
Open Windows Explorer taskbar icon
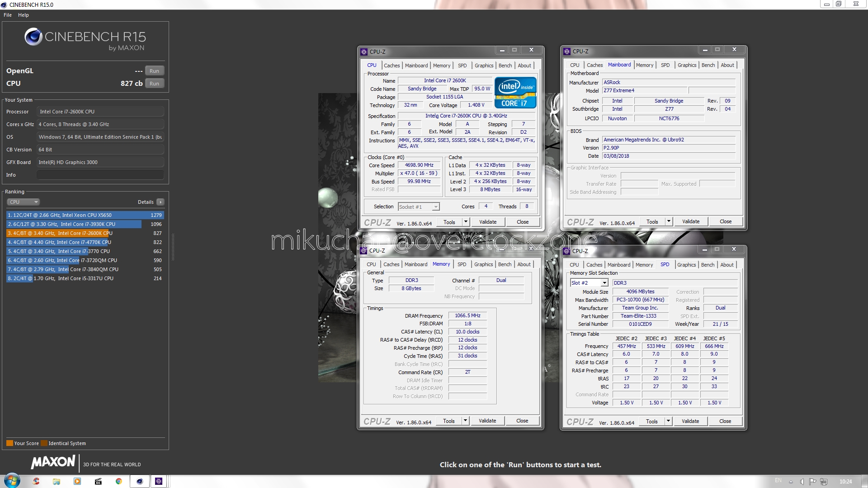tap(57, 481)
